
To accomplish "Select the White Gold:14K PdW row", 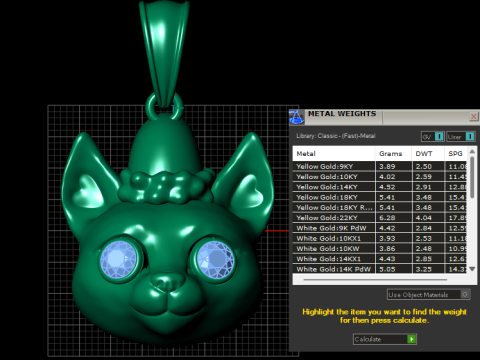I will coord(380,269).
